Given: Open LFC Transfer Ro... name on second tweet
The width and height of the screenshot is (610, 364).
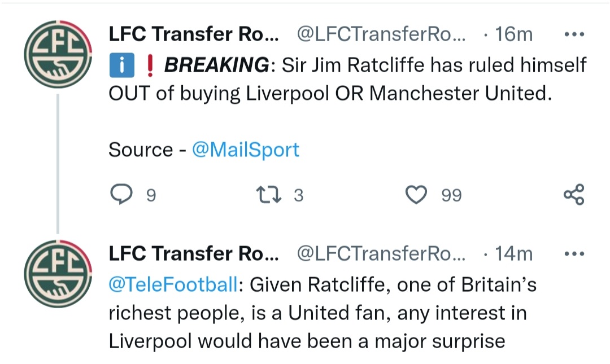Looking at the screenshot, I should [194, 253].
